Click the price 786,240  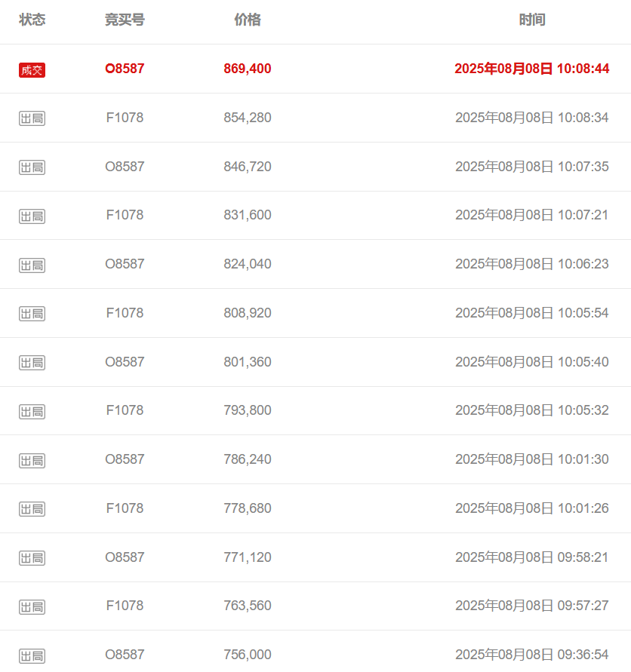[x=248, y=459]
